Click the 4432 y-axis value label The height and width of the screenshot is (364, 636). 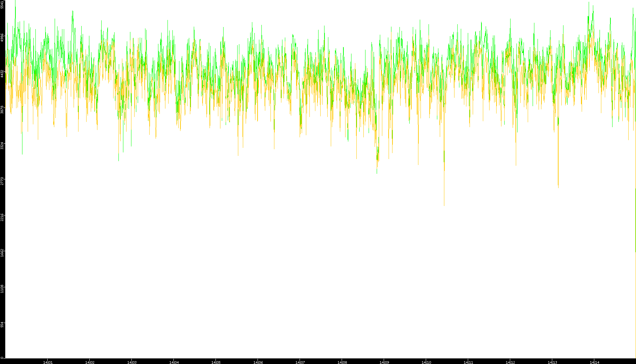[2, 74]
